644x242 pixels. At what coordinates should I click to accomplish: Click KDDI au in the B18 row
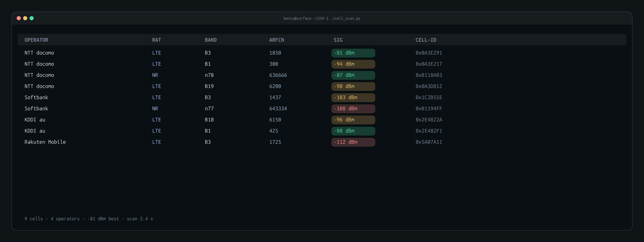tap(35, 120)
